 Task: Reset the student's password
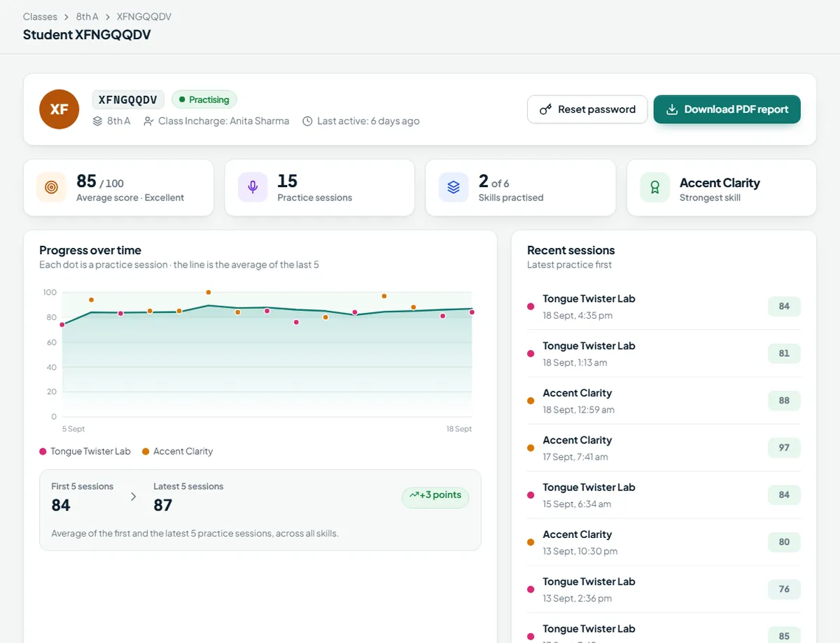(587, 109)
